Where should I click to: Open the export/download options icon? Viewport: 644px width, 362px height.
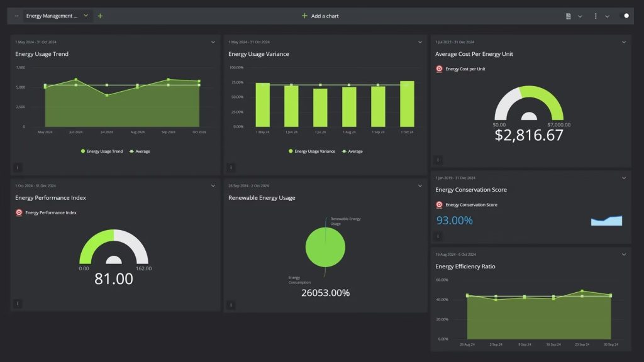coord(568,16)
